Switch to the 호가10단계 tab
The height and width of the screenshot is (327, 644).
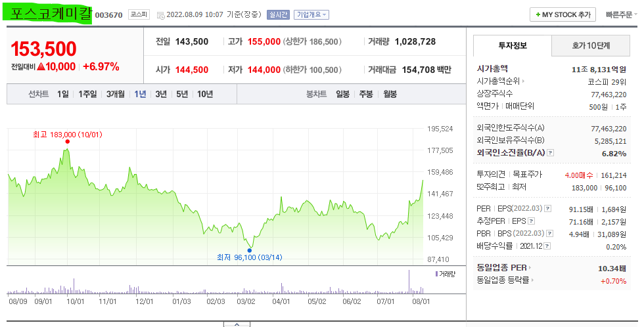(x=591, y=45)
